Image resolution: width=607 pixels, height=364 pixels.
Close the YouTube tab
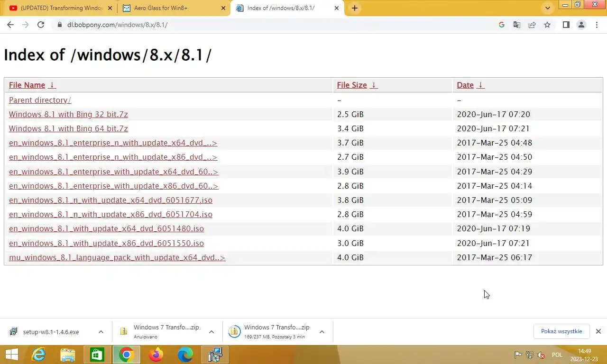[x=110, y=8]
